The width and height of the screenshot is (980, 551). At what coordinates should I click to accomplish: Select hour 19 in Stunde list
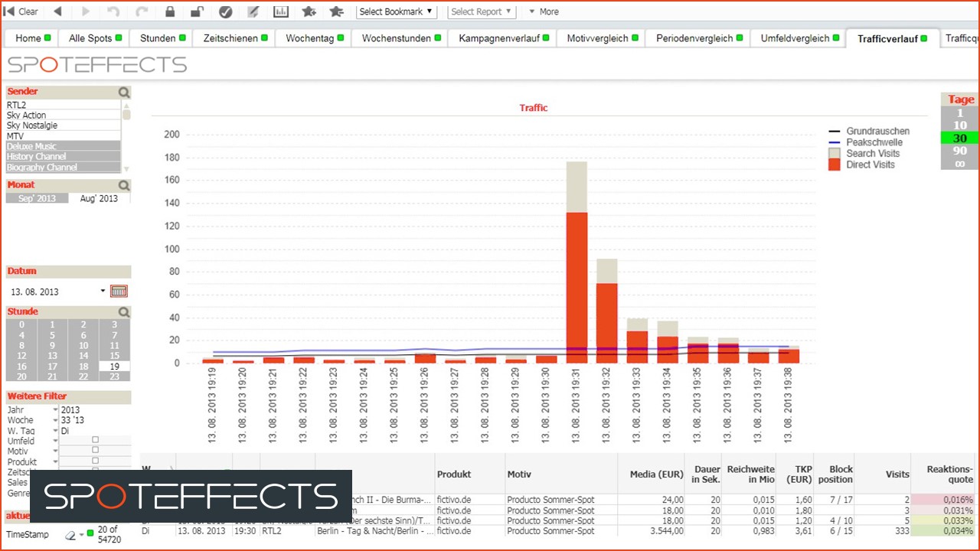click(x=114, y=366)
